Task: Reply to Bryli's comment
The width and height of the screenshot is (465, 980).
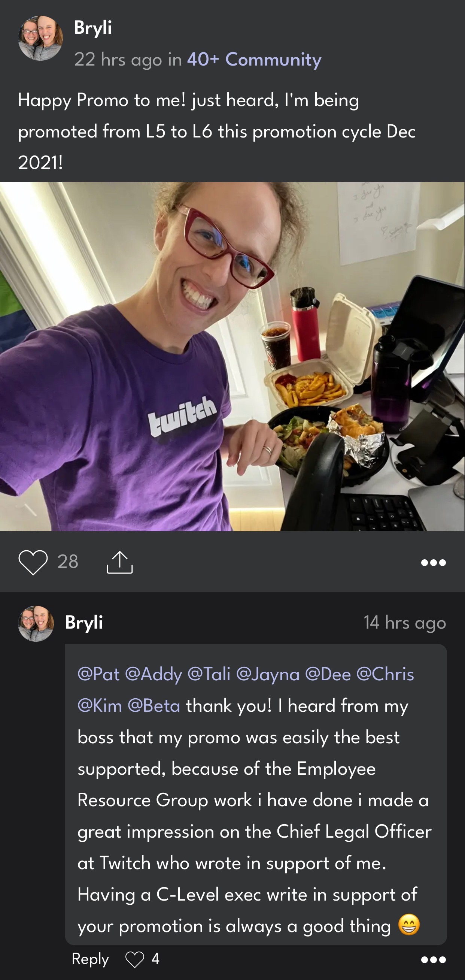Action: click(x=90, y=959)
